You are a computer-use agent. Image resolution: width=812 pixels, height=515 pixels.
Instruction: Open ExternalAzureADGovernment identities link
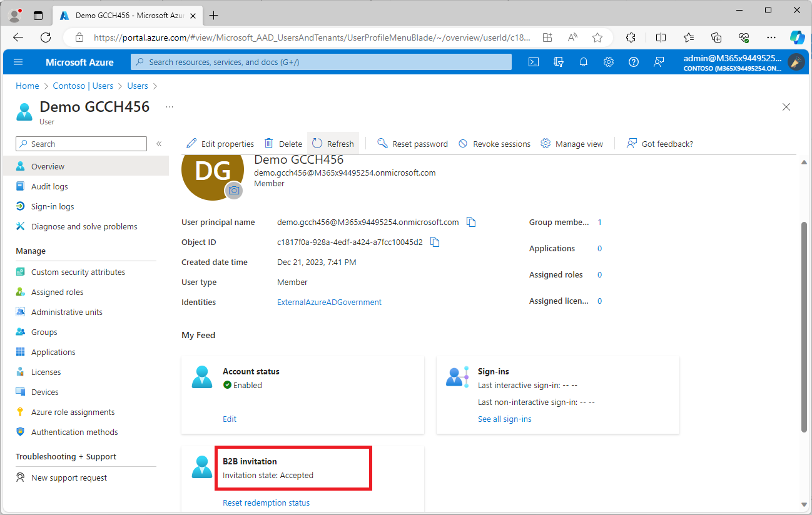(329, 302)
